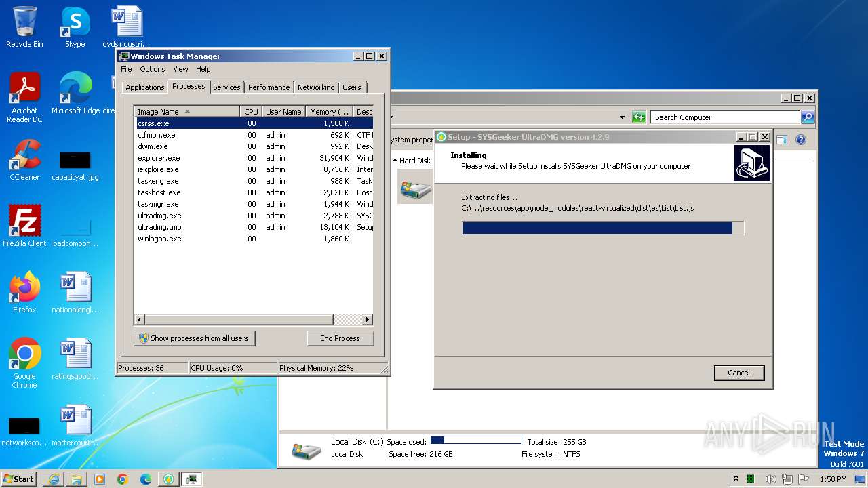Viewport: 868px width, 488px height.
Task: Open the Skype desktop shortcut
Action: (x=75, y=27)
